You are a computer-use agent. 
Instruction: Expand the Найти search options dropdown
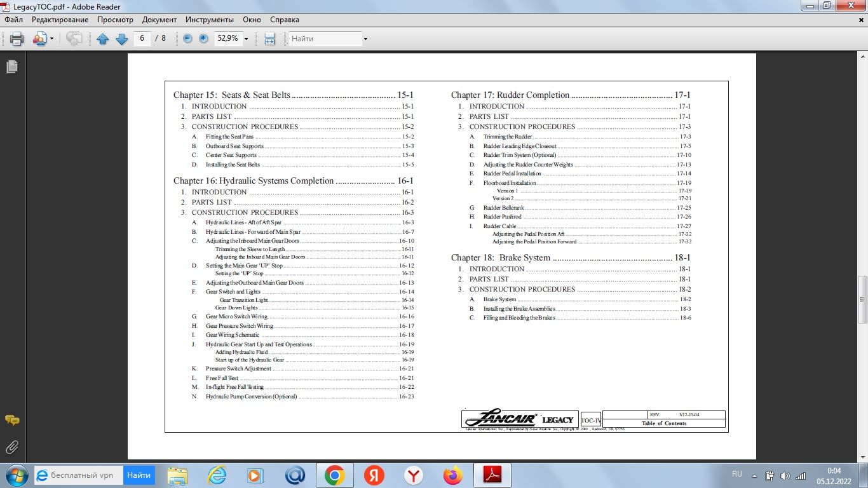365,39
